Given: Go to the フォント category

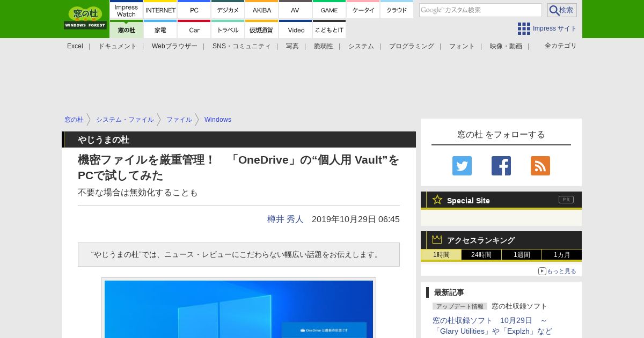Looking at the screenshot, I should [462, 46].
